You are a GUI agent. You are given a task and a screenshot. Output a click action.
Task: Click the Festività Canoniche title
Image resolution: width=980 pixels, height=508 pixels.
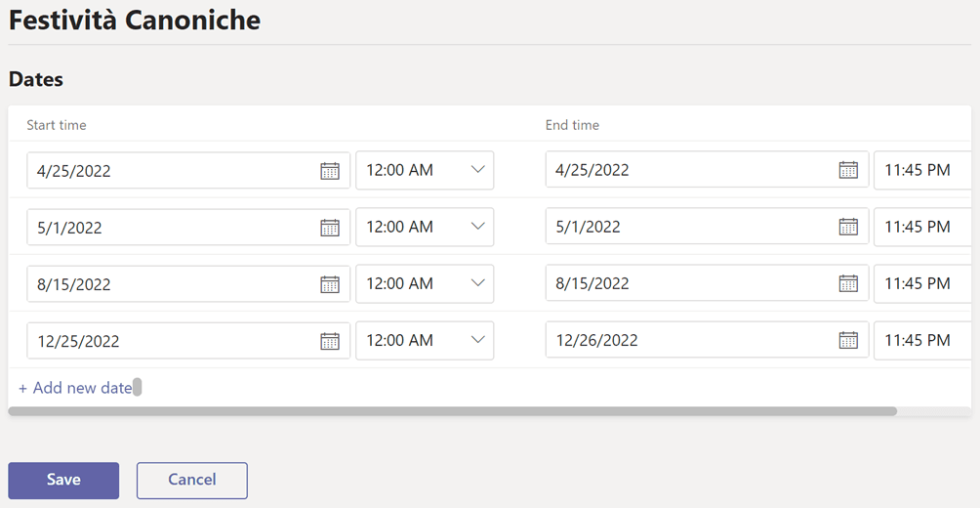pos(135,20)
